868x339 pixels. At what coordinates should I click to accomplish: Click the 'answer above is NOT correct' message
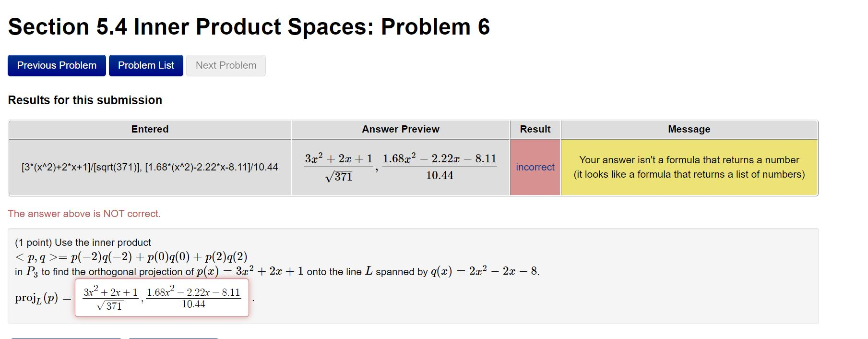(84, 213)
